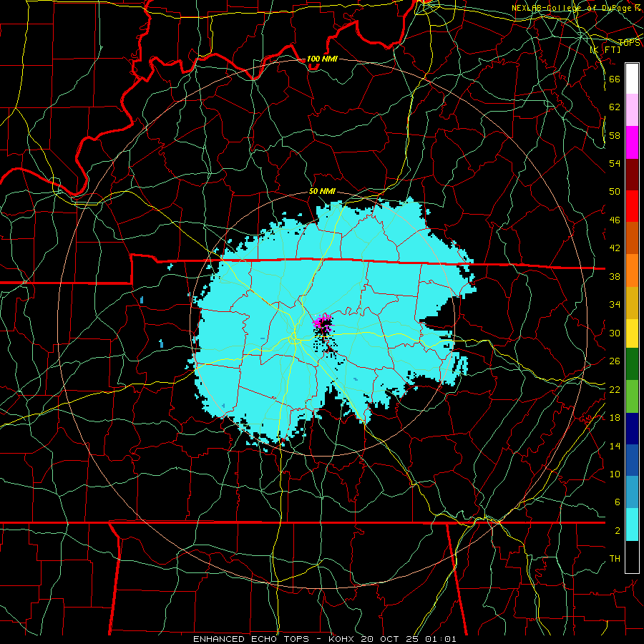Click the '20 OCT 25 01:01' timestamp
Screen dimensions: 644x644
(x=409, y=639)
